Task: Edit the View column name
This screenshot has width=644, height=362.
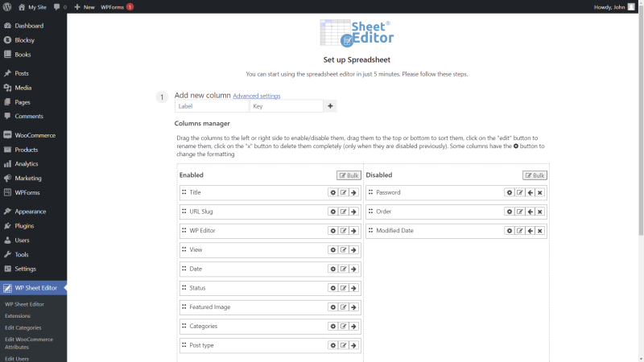Action: 344,250
